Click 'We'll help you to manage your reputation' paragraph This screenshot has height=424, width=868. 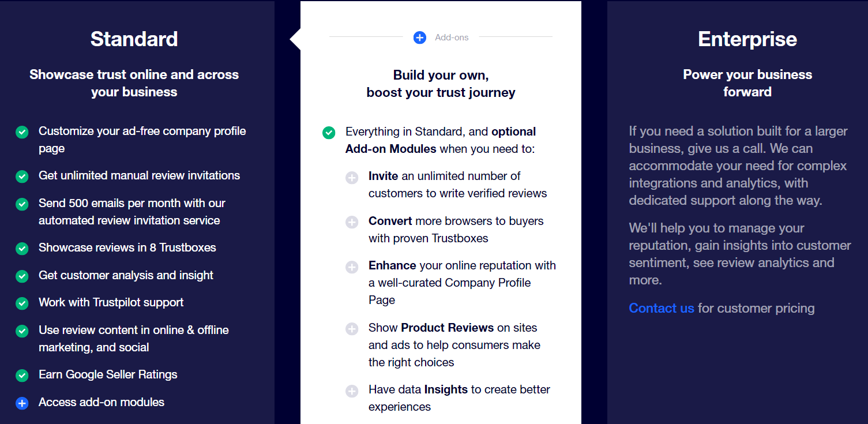740,254
